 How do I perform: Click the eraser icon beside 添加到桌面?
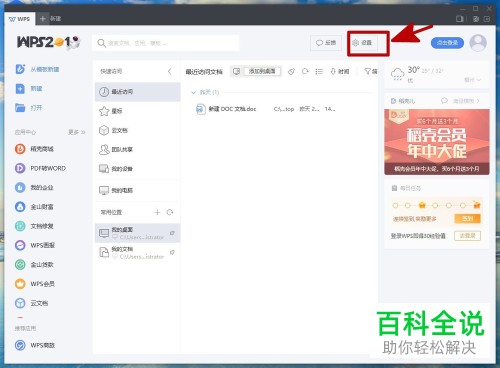(x=291, y=71)
